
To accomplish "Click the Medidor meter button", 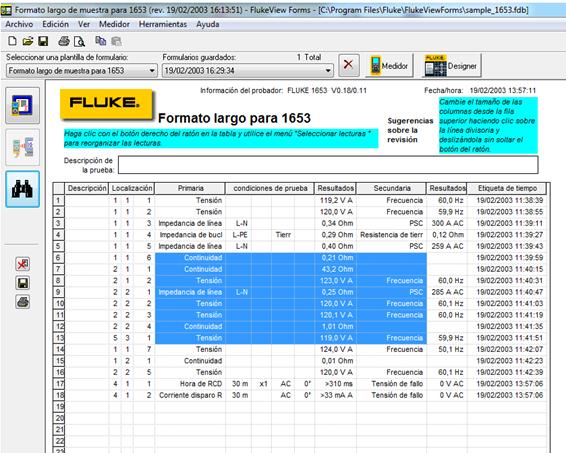I will tap(389, 66).
